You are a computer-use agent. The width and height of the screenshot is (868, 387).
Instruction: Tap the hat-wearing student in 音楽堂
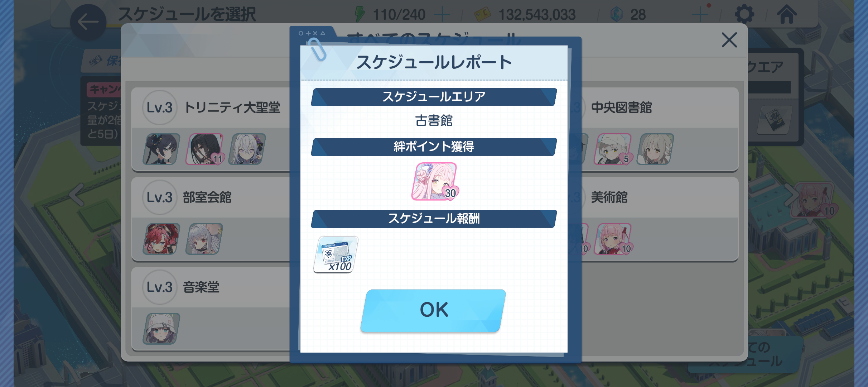tap(161, 329)
